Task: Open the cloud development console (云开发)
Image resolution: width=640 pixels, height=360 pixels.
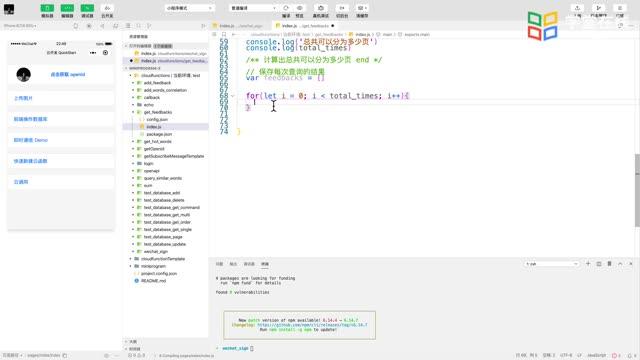Action: click(107, 8)
